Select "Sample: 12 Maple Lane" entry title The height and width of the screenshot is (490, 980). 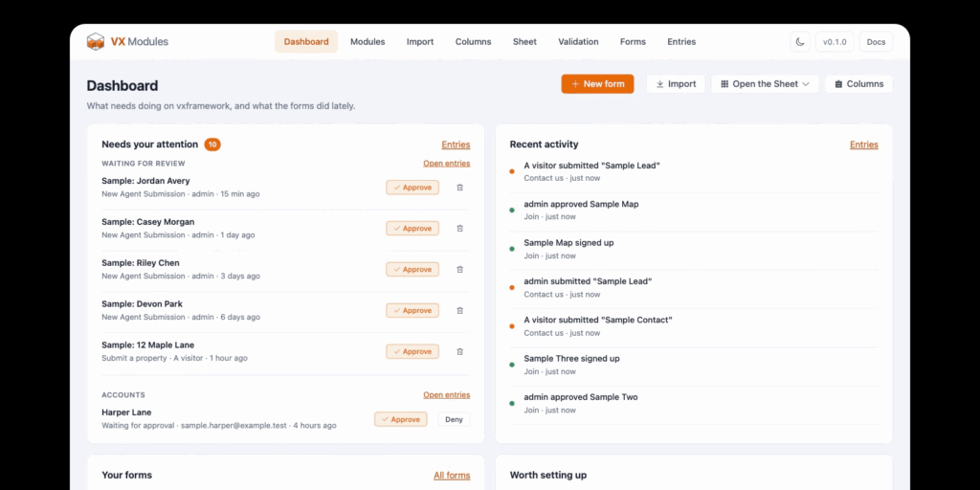[x=148, y=345]
